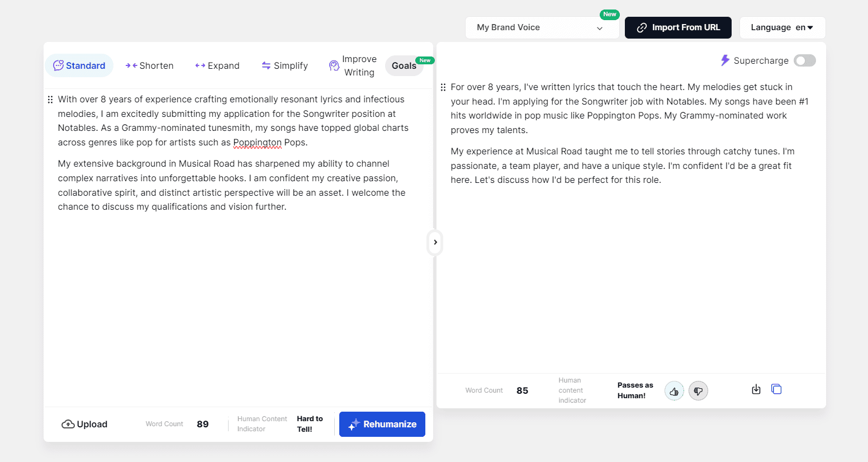Click the Rehumanize button
The image size is (868, 462).
pos(382,424)
